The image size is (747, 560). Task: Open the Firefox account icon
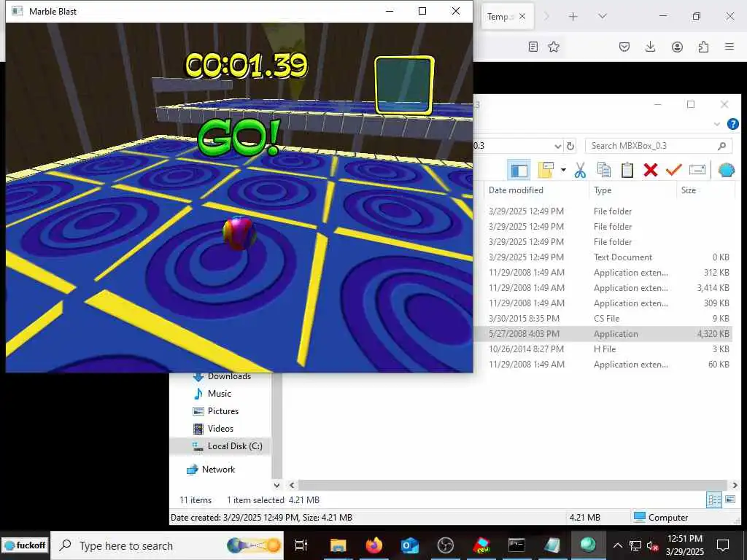pyautogui.click(x=677, y=47)
